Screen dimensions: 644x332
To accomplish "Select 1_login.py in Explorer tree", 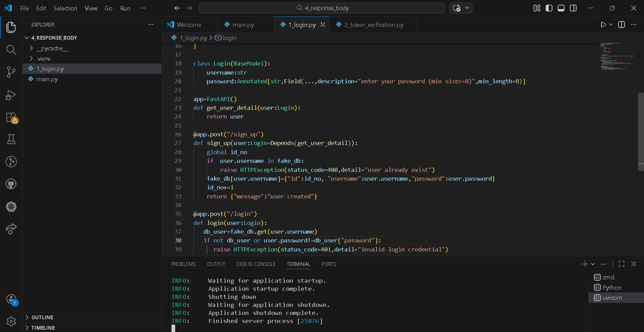I will coord(92,69).
